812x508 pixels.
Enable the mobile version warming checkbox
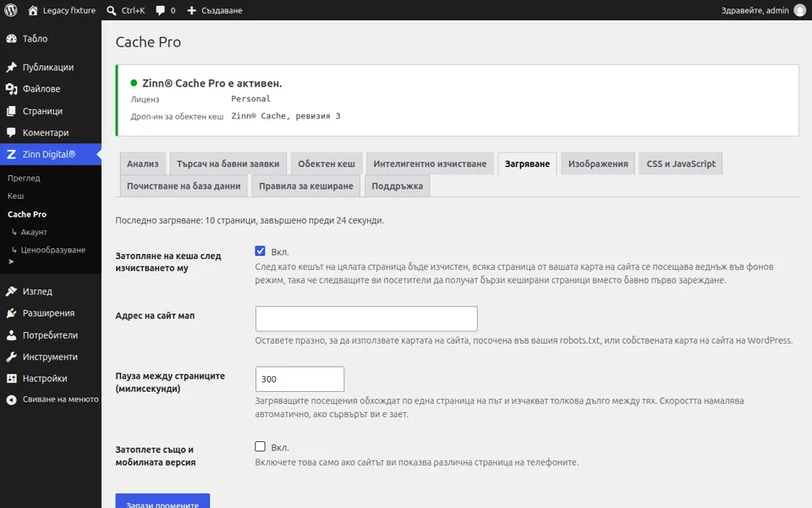click(260, 446)
